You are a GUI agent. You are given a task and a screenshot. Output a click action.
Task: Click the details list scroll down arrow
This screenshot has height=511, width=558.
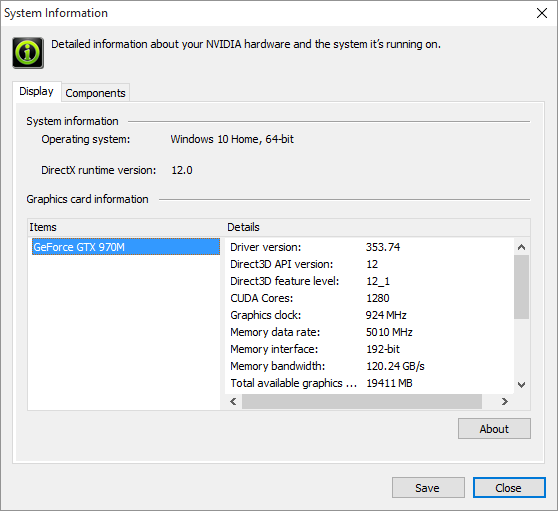coord(522,384)
